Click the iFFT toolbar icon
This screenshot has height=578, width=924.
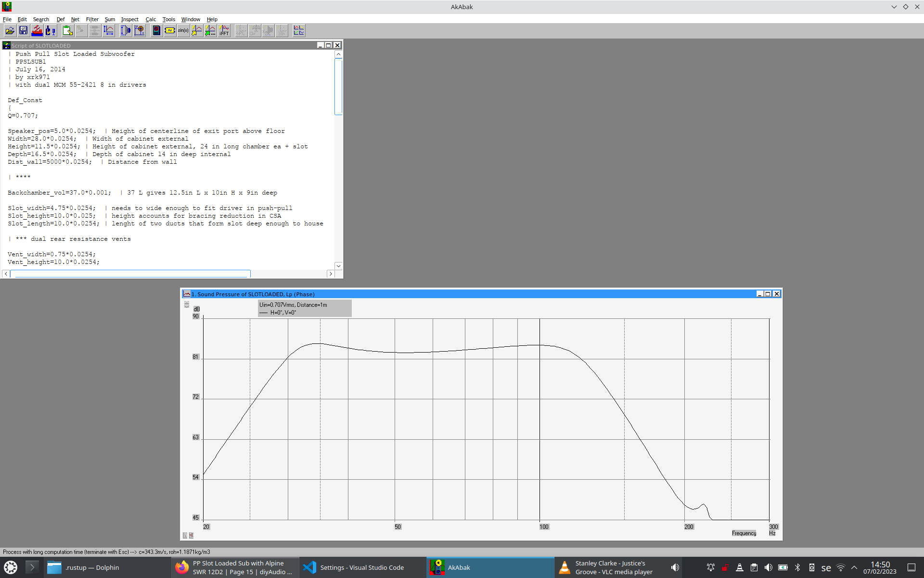(224, 31)
